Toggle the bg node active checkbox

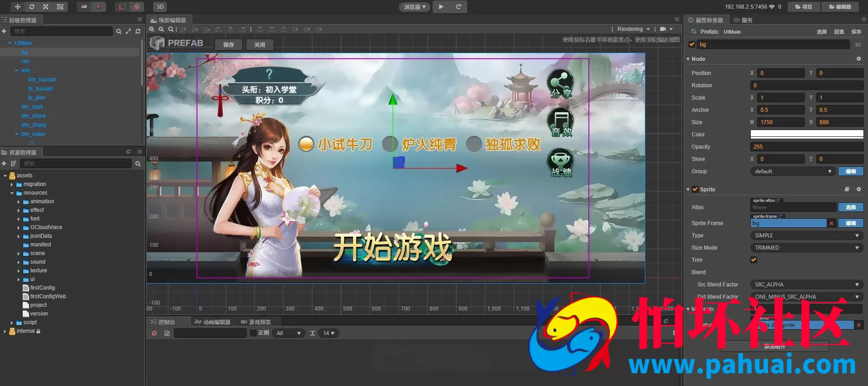[692, 45]
